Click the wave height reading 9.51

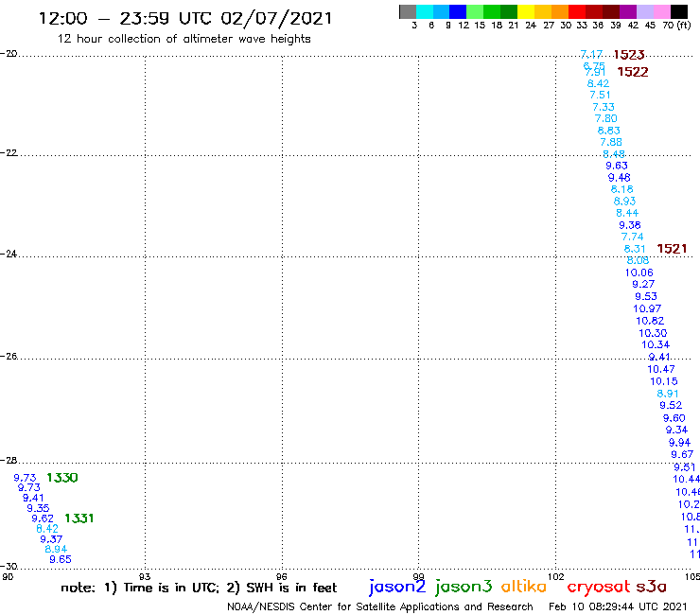[684, 467]
